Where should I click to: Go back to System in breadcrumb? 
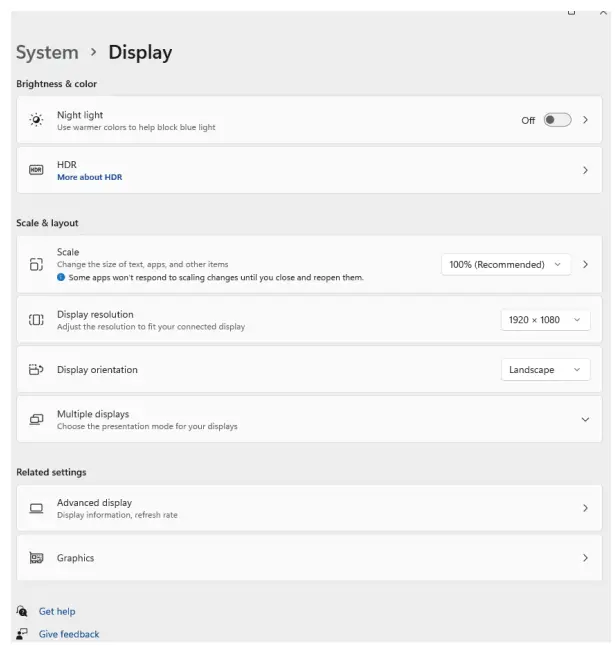[47, 53]
